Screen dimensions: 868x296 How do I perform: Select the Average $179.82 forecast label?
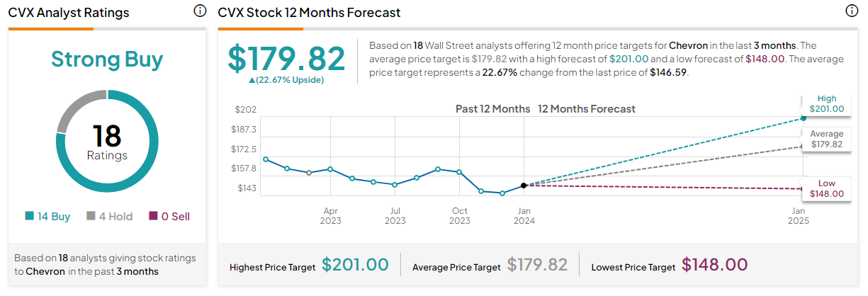coord(827,139)
